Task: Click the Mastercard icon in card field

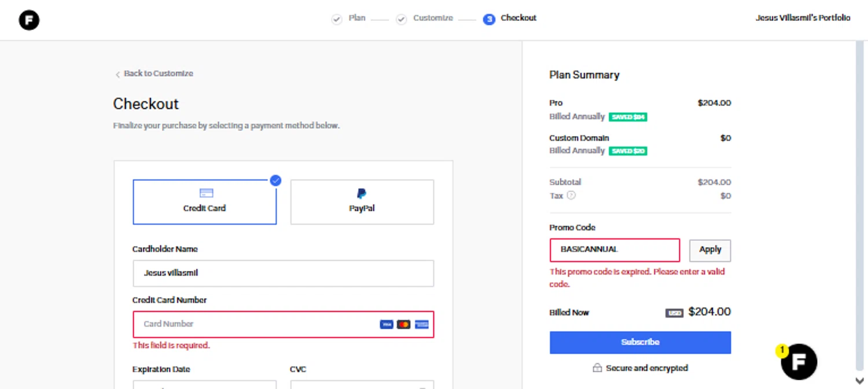Action: click(x=404, y=324)
